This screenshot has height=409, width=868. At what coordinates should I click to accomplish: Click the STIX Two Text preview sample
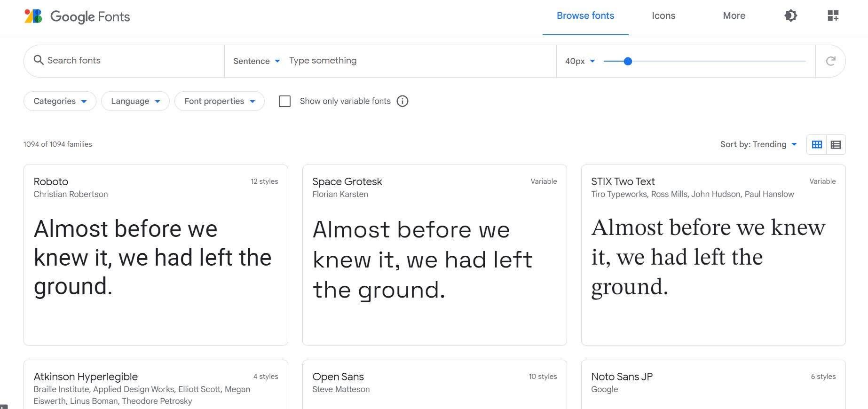(x=708, y=257)
